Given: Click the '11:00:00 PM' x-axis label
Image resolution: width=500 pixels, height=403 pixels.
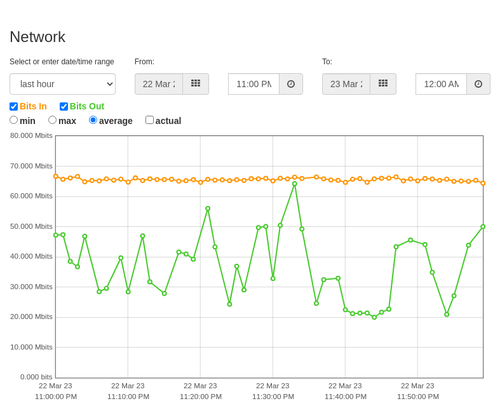Looking at the screenshot, I should (x=56, y=397).
